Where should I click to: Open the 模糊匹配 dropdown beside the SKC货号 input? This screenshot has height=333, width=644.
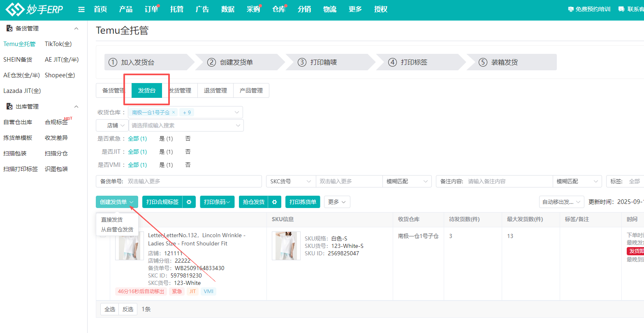click(x=407, y=181)
